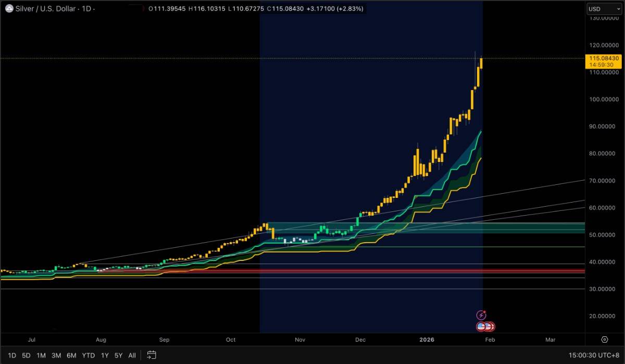This screenshot has width=625, height=364.
Task: Open the go-to-date calendar icon
Action: pos(151,355)
